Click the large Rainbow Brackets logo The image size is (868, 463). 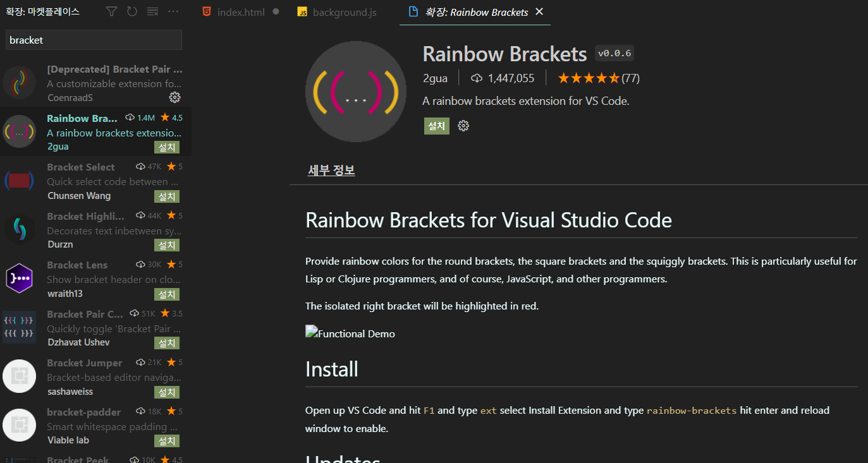(356, 92)
